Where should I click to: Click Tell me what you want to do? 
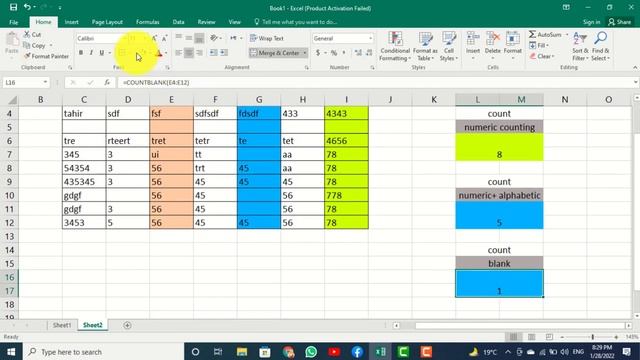(299, 22)
